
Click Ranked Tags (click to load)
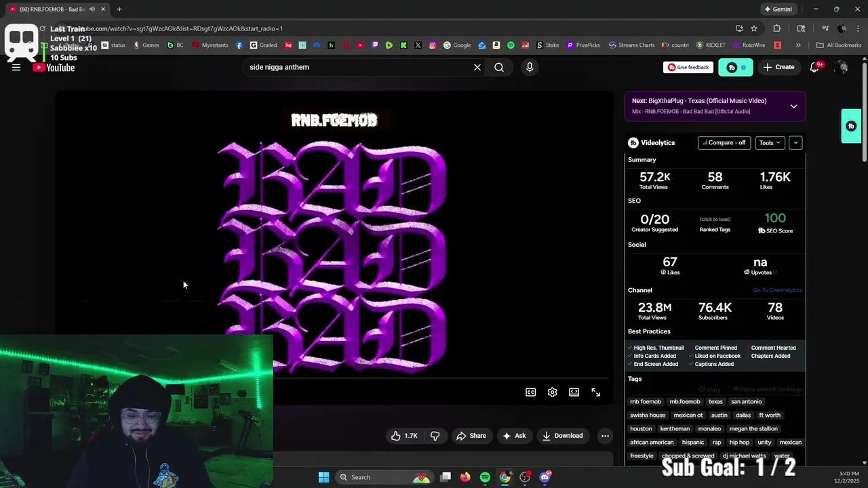pos(715,224)
